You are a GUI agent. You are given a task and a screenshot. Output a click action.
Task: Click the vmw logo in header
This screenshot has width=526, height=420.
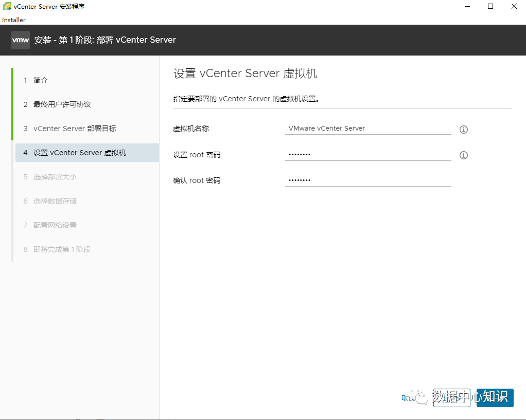coord(21,40)
